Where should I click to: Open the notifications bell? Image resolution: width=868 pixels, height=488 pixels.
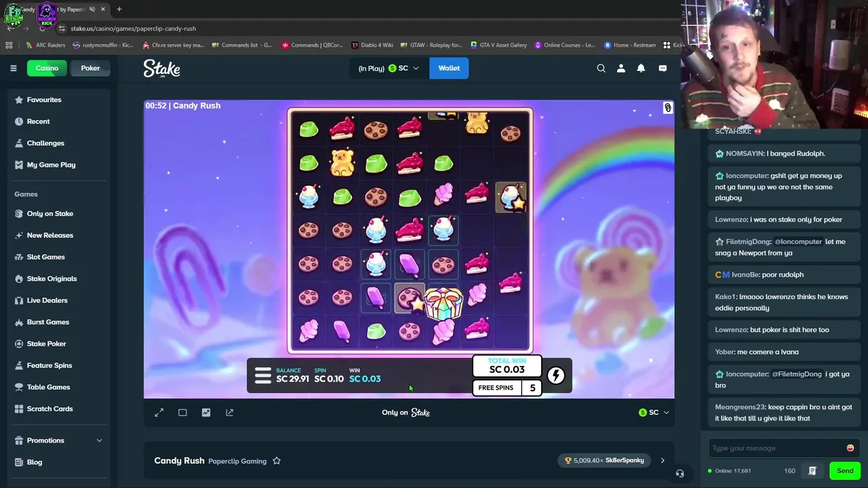tap(641, 68)
